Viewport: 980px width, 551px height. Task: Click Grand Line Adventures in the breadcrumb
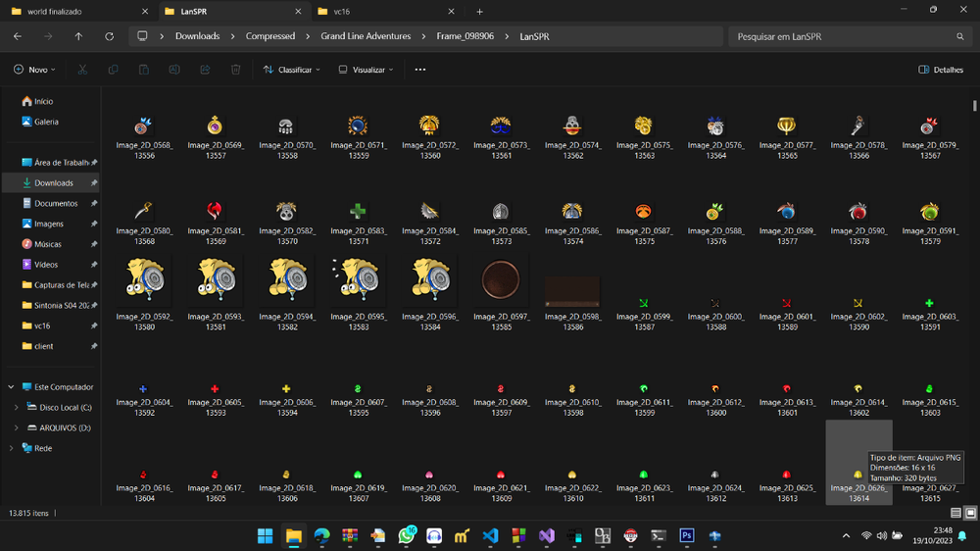tap(366, 36)
